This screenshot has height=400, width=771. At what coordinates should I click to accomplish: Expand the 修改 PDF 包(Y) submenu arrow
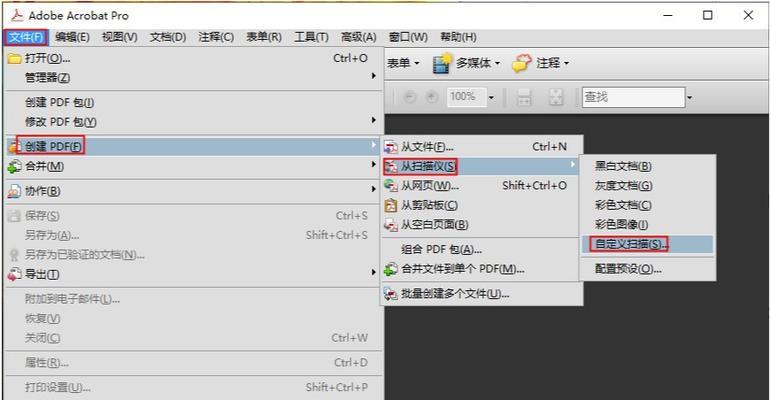[x=373, y=120]
